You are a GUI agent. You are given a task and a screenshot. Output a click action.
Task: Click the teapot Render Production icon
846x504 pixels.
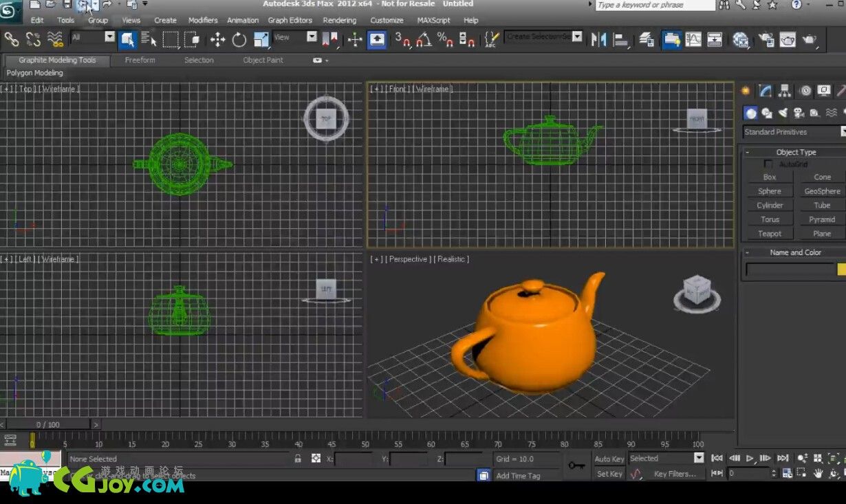tap(810, 39)
